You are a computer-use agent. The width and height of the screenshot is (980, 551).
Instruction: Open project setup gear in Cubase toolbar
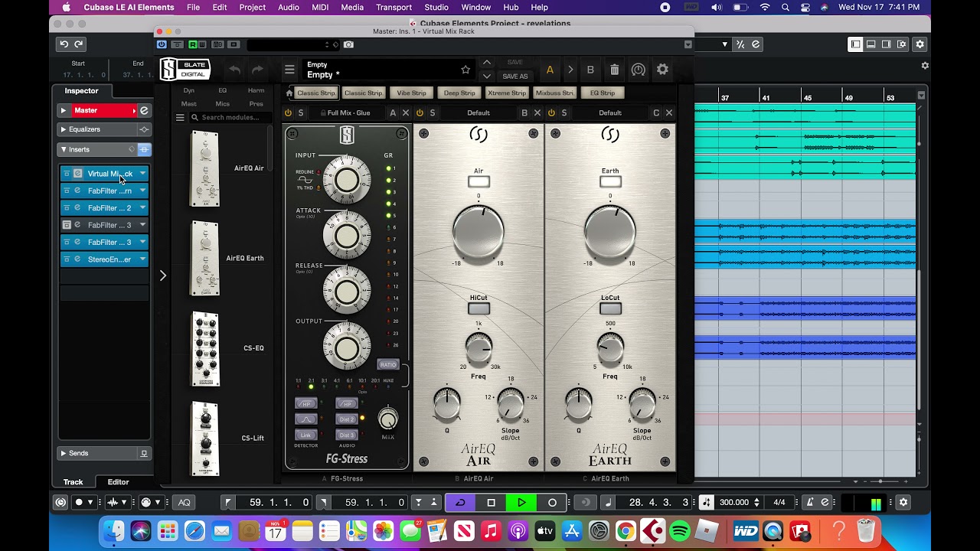(920, 44)
